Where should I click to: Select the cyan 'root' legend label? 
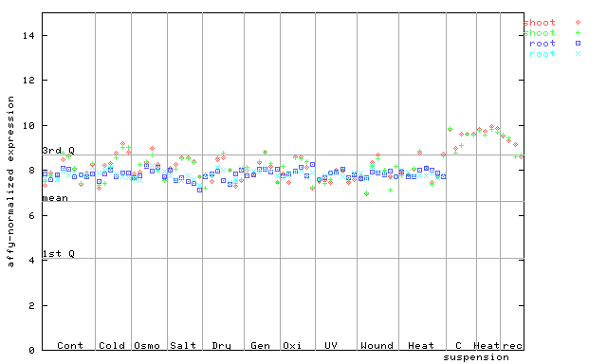pyautogui.click(x=543, y=54)
